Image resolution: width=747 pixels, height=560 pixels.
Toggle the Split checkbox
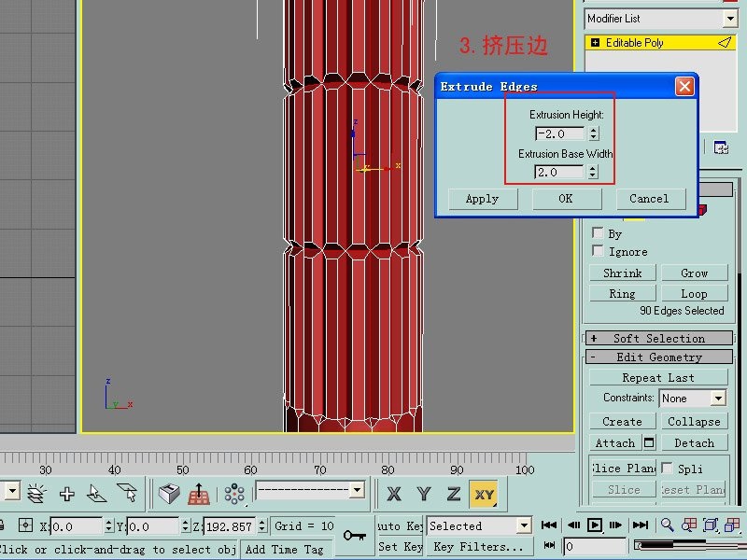(x=668, y=469)
